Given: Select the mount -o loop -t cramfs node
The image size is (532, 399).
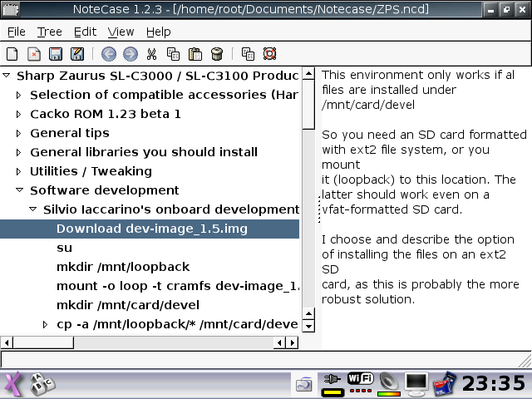Looking at the screenshot, I should (x=178, y=286).
